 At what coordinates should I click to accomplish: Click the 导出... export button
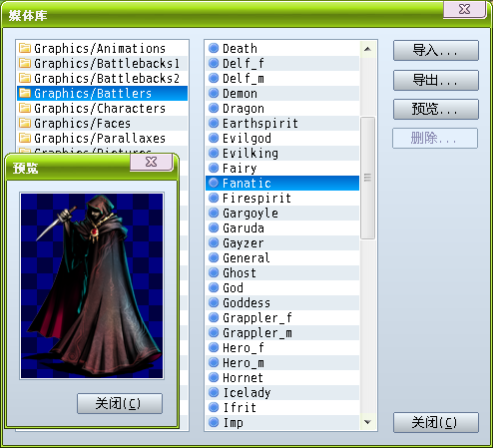436,80
